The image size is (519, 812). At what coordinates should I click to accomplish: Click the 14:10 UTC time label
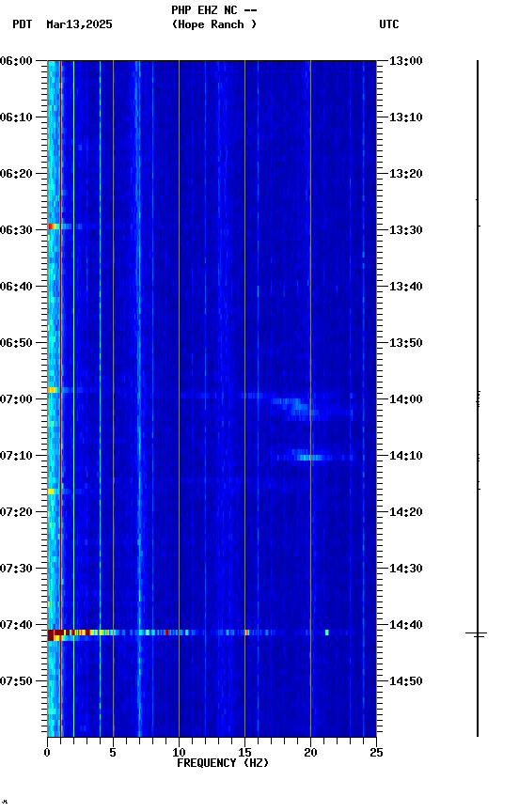point(406,456)
